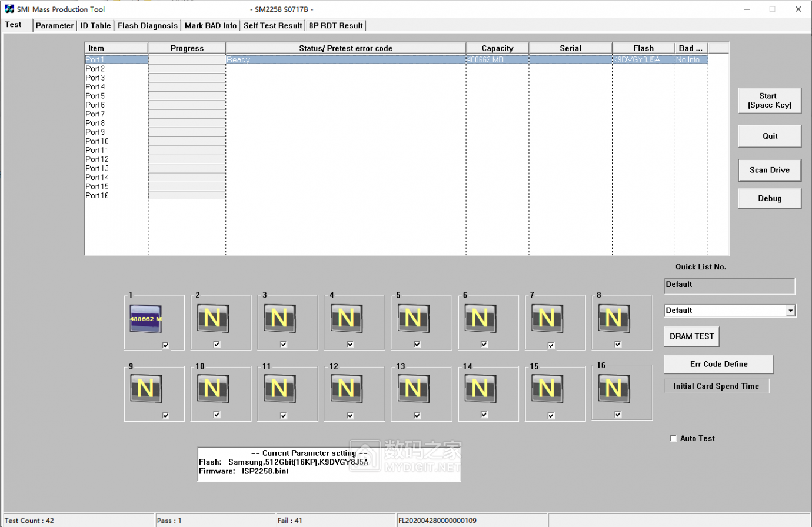812x527 pixels.
Task: Click port 1 drive icon showing 488662 MB
Action: pos(145,319)
